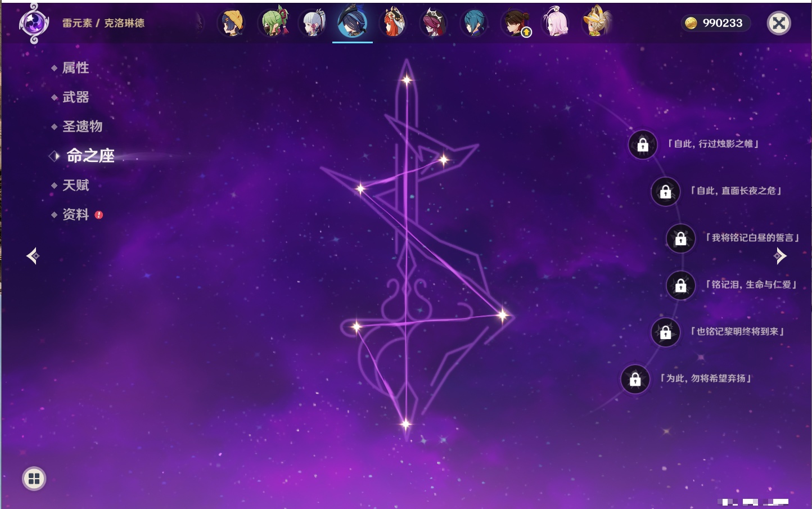Select the blue-haired character with yellow beanie
Viewport: 812px width, 509px height.
click(231, 23)
